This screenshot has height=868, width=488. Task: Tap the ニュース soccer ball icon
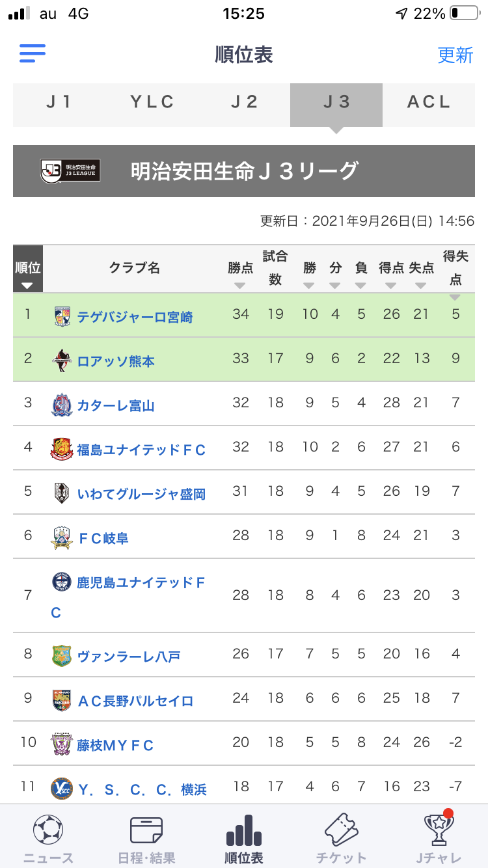pos(49,830)
